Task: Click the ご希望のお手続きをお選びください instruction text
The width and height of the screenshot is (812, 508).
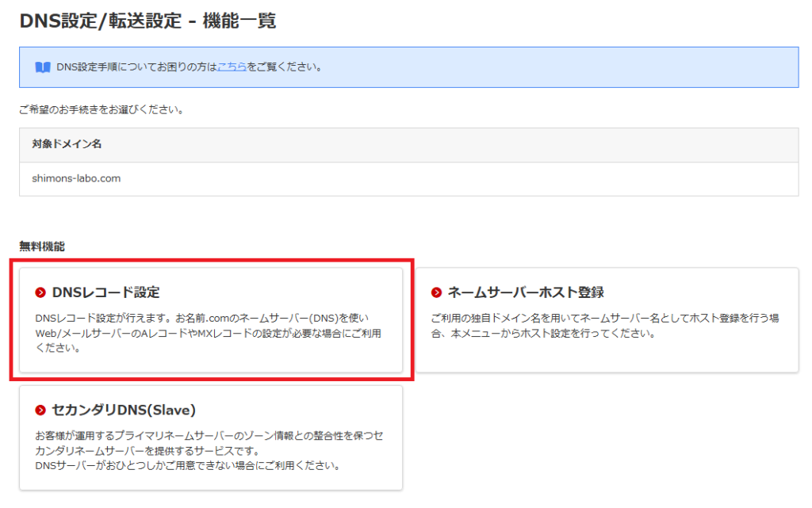Action: point(101,110)
